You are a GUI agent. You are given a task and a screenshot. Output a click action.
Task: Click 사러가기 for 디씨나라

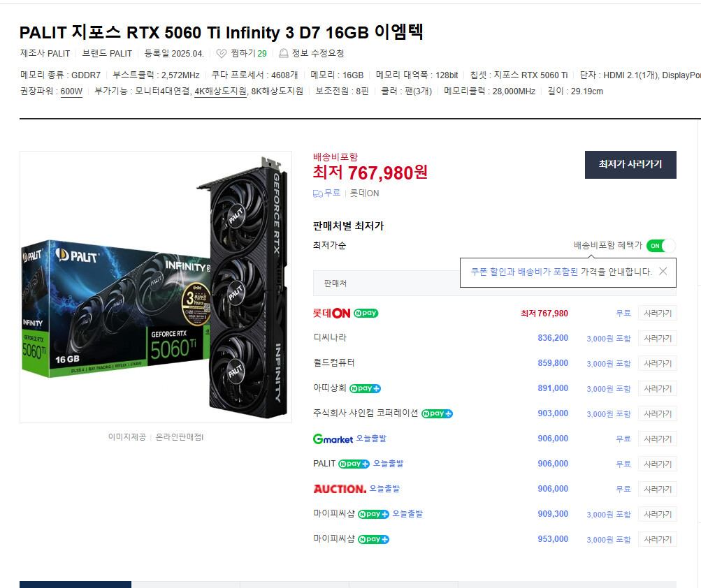pyautogui.click(x=658, y=338)
